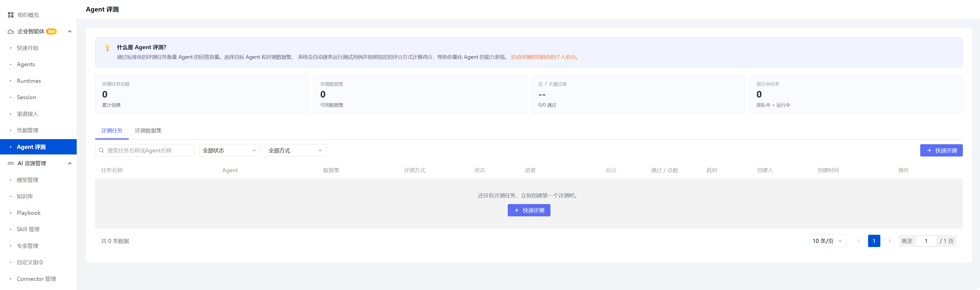Viewport: 980px width, 290px height.
Task: Select the 评测任务 tab
Action: pyautogui.click(x=112, y=130)
